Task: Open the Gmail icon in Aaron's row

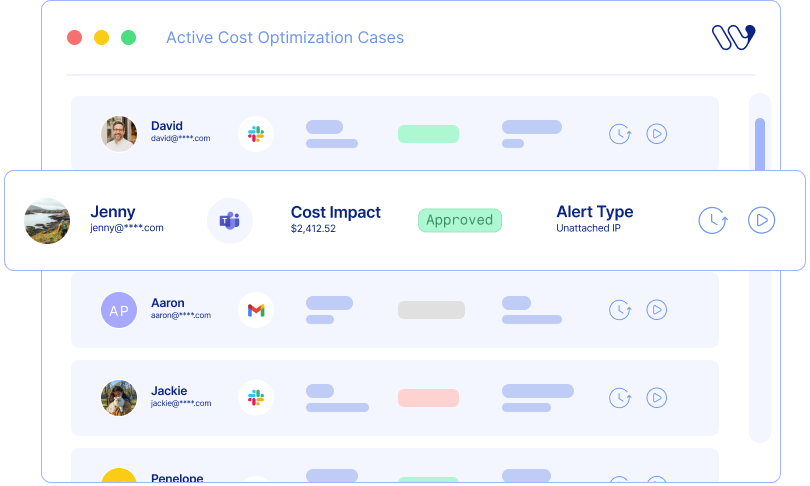Action: pyautogui.click(x=256, y=310)
